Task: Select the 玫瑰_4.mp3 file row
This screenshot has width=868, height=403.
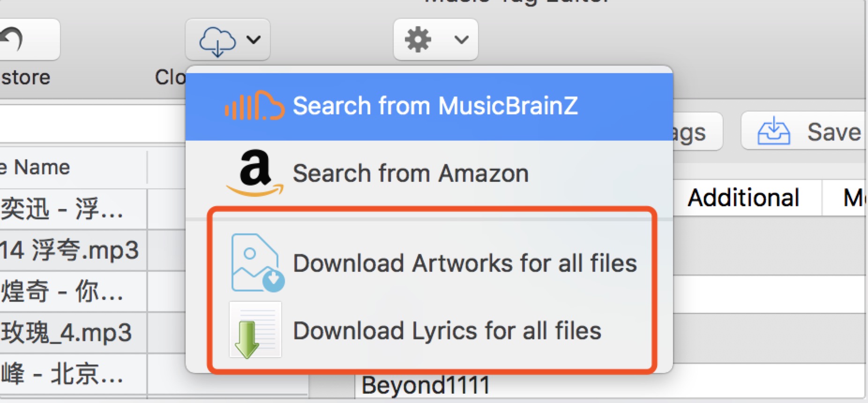Action: pyautogui.click(x=74, y=332)
